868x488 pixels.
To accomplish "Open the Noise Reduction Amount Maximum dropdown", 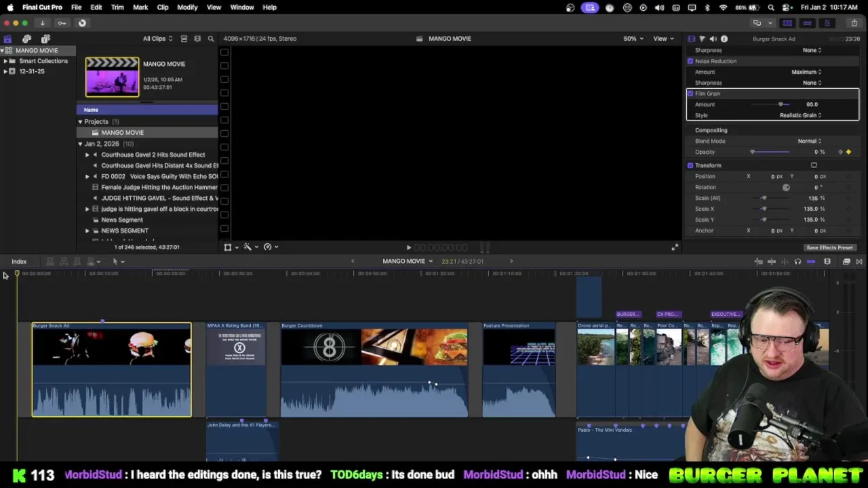I will 806,72.
